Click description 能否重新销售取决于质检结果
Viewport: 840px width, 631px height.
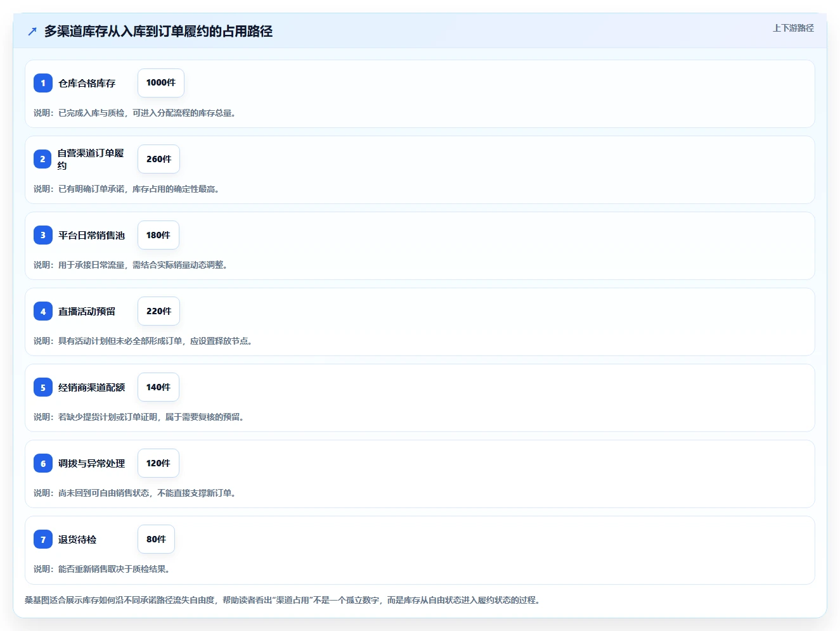click(x=101, y=569)
